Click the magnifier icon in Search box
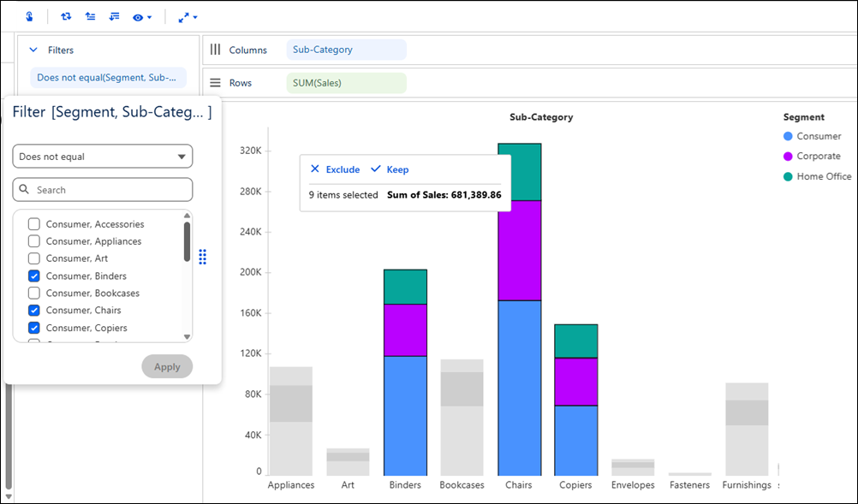Viewport: 858px width, 504px height. tap(24, 189)
